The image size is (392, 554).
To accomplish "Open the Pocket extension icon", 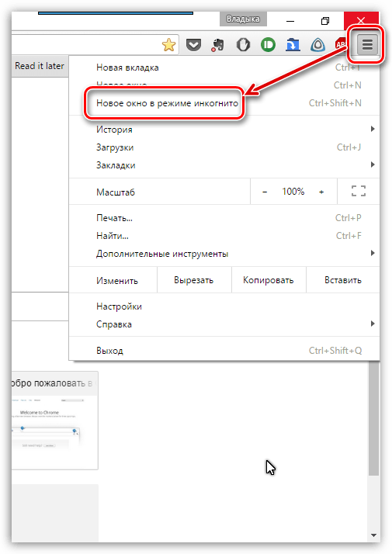I will click(194, 45).
